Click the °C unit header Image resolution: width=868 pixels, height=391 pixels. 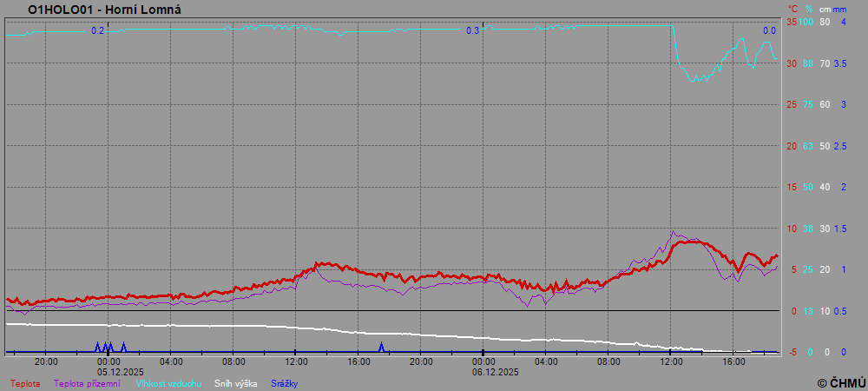pyautogui.click(x=792, y=9)
